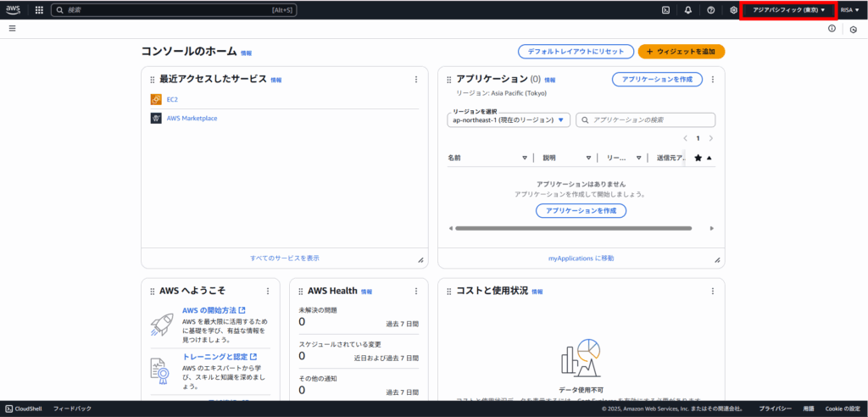Image resolution: width=868 pixels, height=417 pixels.
Task: Open options menu for コストと使用状況 widget
Action: click(713, 291)
